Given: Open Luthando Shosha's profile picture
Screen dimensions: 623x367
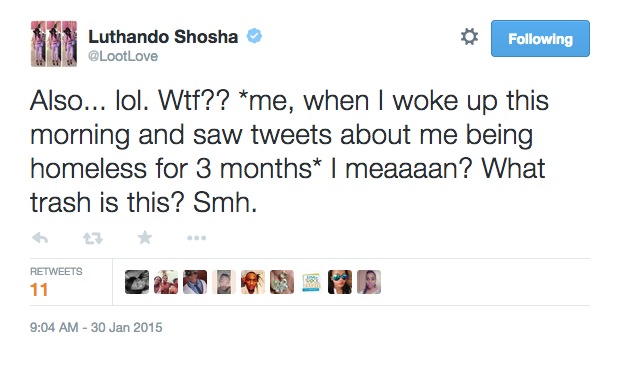Looking at the screenshot, I should click(54, 44).
